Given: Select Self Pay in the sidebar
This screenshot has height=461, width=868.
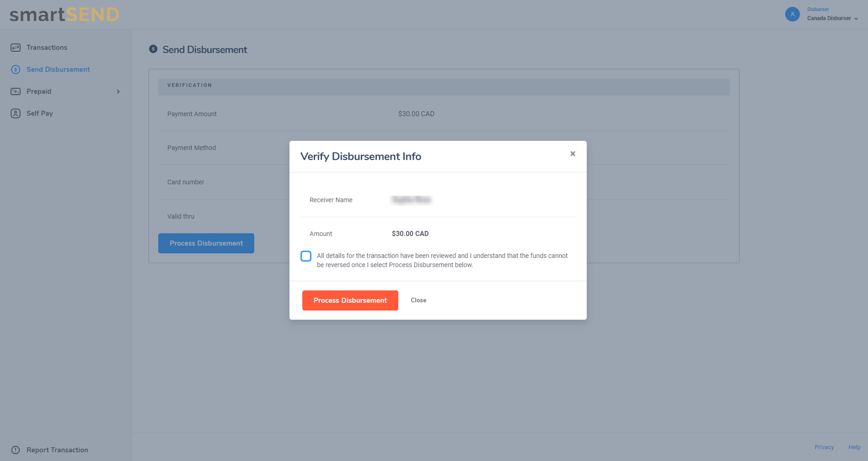Looking at the screenshot, I should [40, 113].
